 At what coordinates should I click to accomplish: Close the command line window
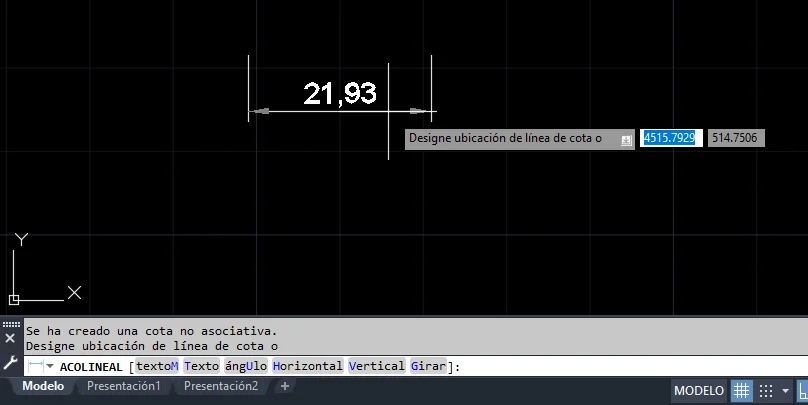[10, 339]
